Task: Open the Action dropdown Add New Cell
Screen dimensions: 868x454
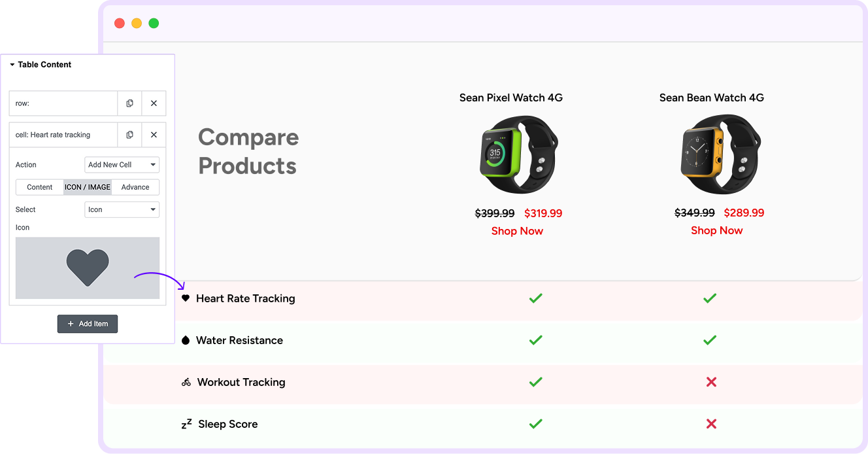Action: pyautogui.click(x=122, y=165)
